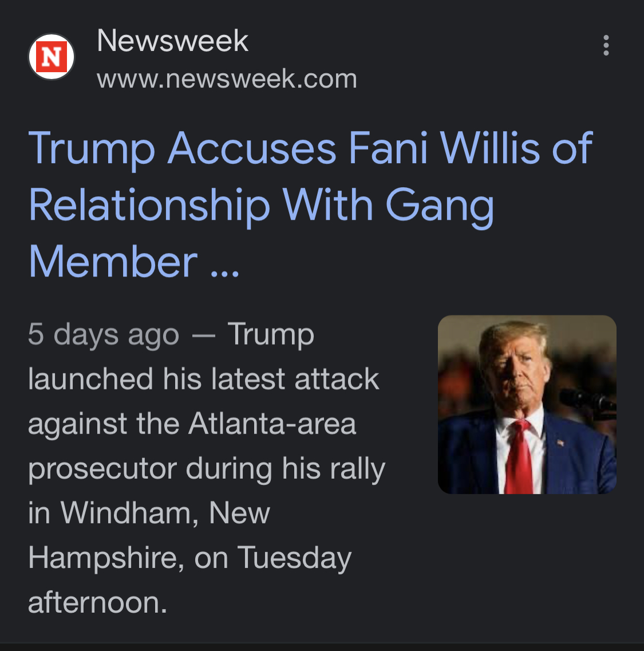This screenshot has width=644, height=651.
Task: Open the www.newsweek.com URL text
Action: click(227, 79)
